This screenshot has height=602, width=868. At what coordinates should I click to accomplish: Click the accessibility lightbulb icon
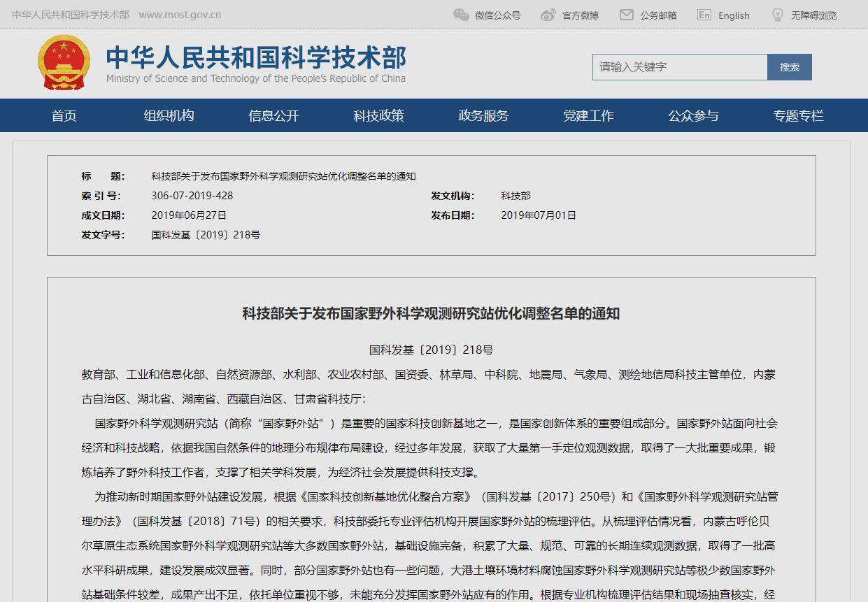pyautogui.click(x=777, y=15)
